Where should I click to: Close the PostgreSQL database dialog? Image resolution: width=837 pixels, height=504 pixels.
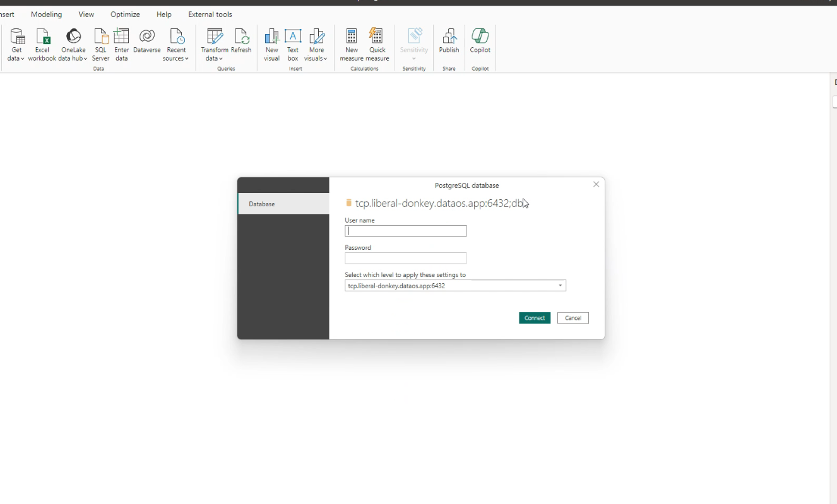coord(597,184)
